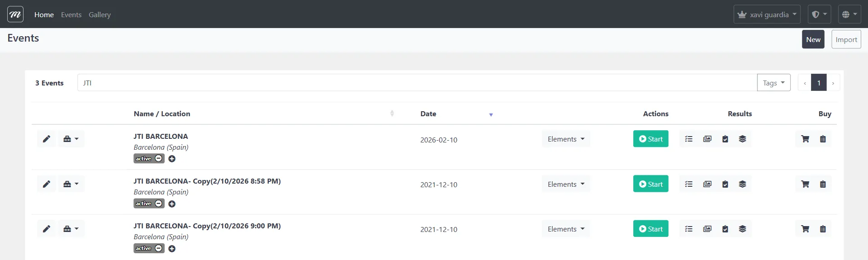
Task: Click the app logo in the navbar
Action: 15,14
